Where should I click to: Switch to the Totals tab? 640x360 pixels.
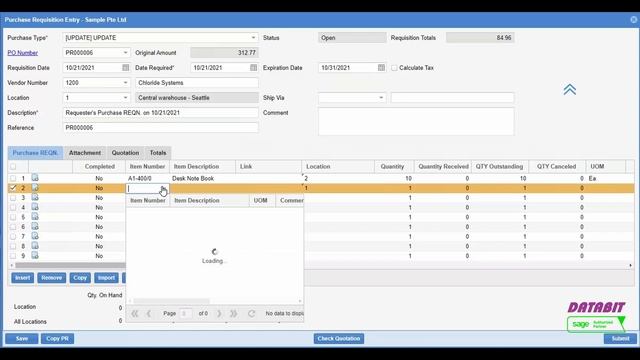[x=158, y=153]
